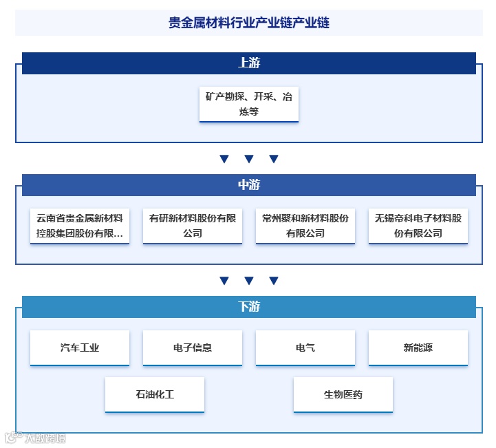Select the 中游 header bar
Image resolution: width=496 pixels, height=448 pixels.
point(248,184)
